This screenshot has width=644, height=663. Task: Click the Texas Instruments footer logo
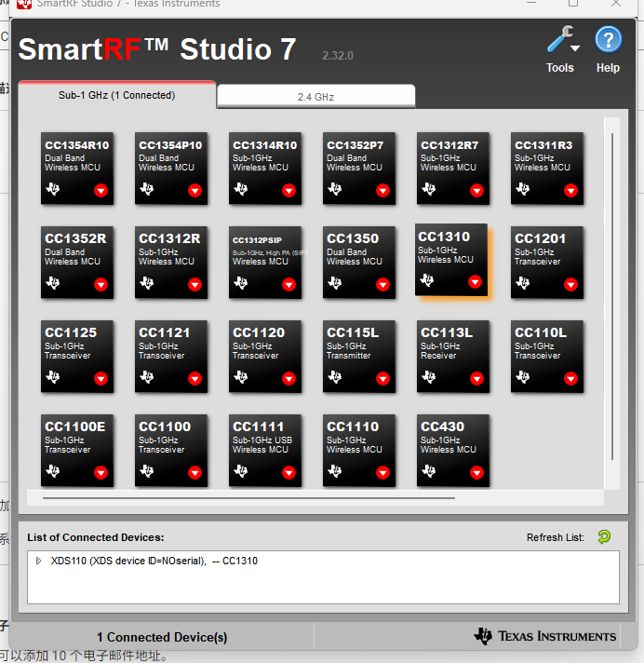coord(545,636)
